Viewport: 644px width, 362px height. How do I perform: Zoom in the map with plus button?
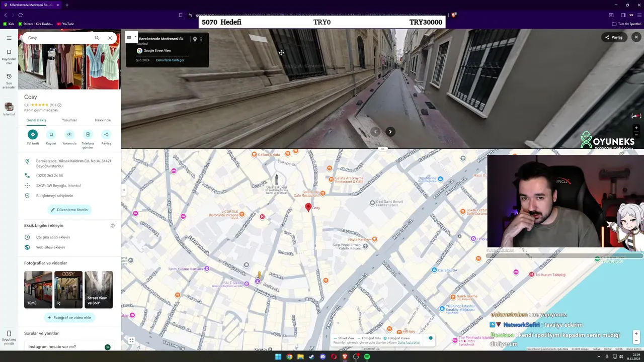pyautogui.click(x=636, y=334)
